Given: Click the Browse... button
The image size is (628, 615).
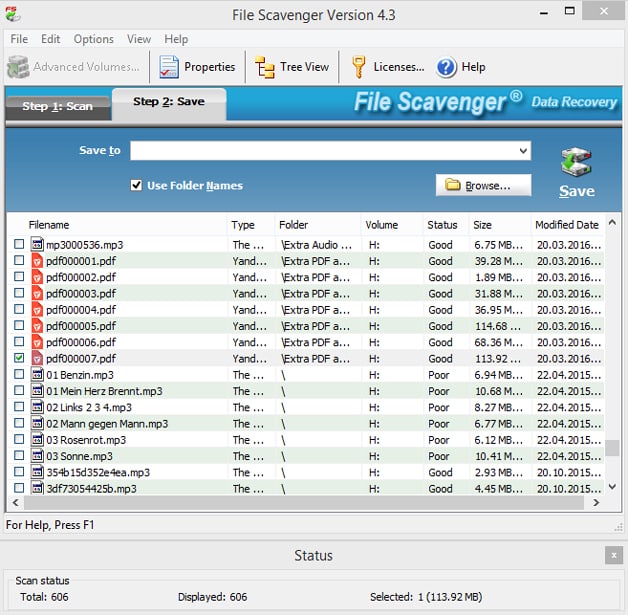Looking at the screenshot, I should [x=483, y=185].
